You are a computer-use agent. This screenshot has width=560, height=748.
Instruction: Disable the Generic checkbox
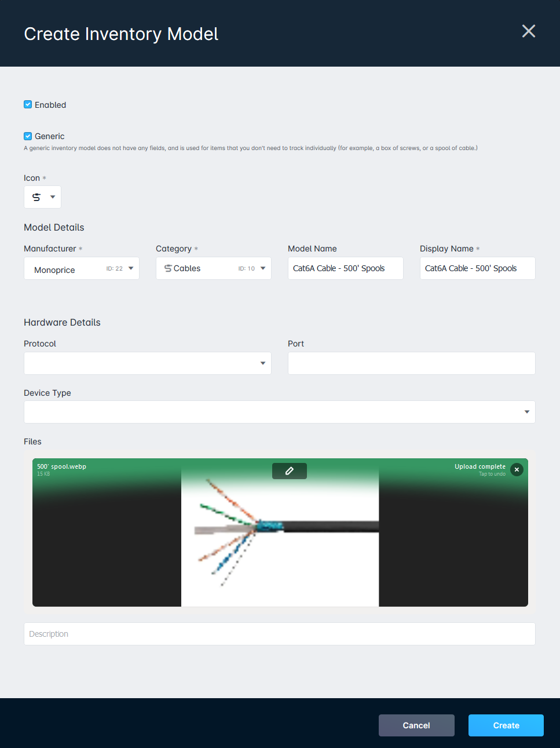click(x=27, y=136)
